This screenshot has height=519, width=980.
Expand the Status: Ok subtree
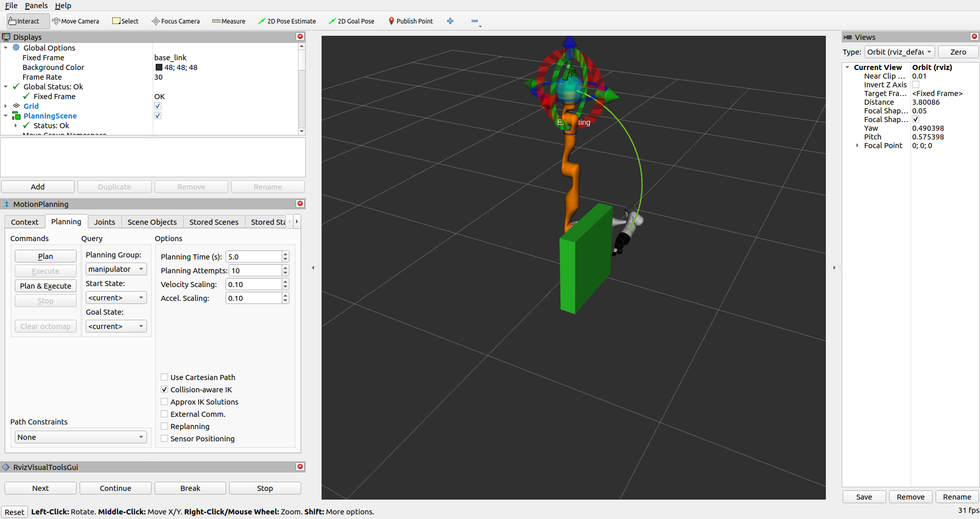(16, 125)
